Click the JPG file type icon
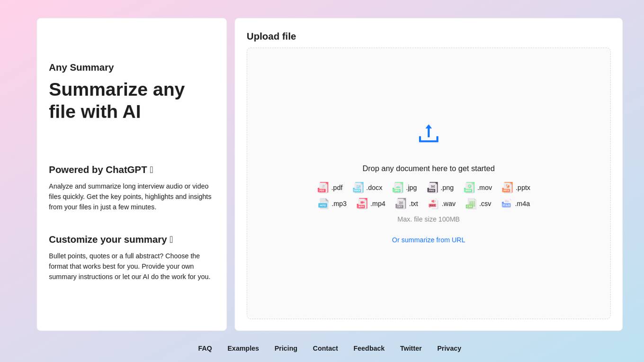Screen dimensions: 644x362 tap(398, 188)
